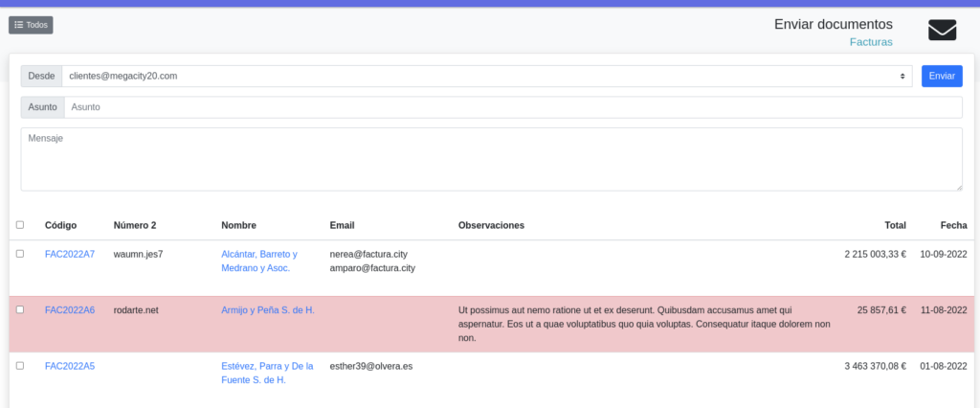Check the box for invoice FAC2022A7
The width and height of the screenshot is (980, 408).
(20, 254)
